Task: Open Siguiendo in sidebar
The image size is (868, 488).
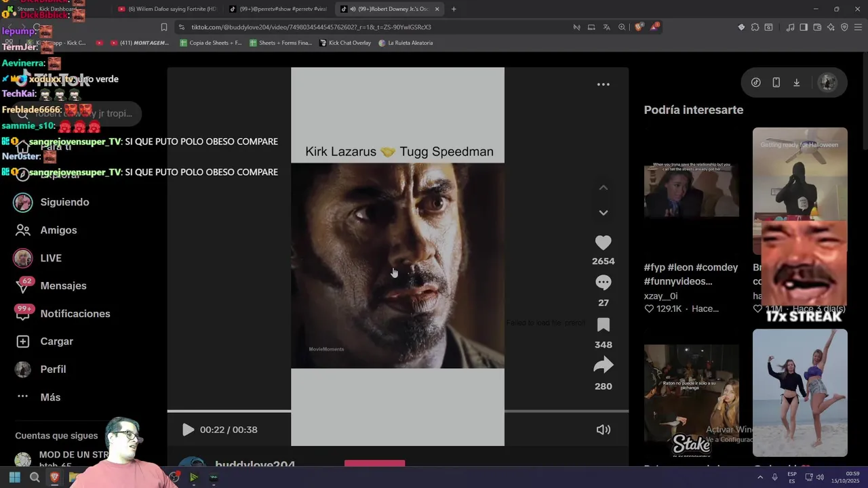Action: pos(64,202)
